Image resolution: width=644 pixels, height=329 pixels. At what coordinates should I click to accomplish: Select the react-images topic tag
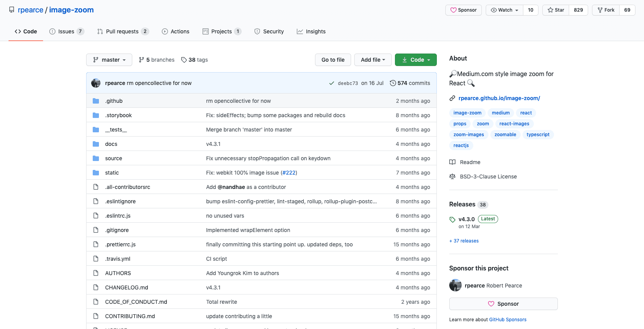pyautogui.click(x=514, y=124)
